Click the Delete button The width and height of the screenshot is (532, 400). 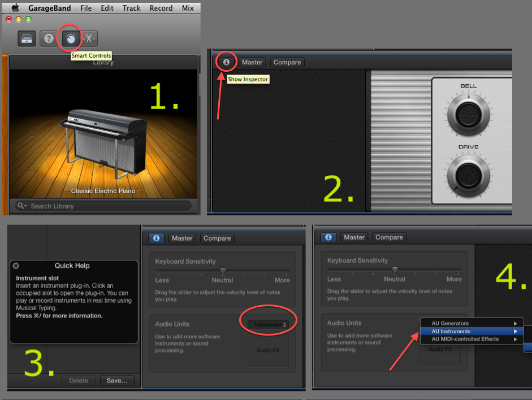coord(79,380)
